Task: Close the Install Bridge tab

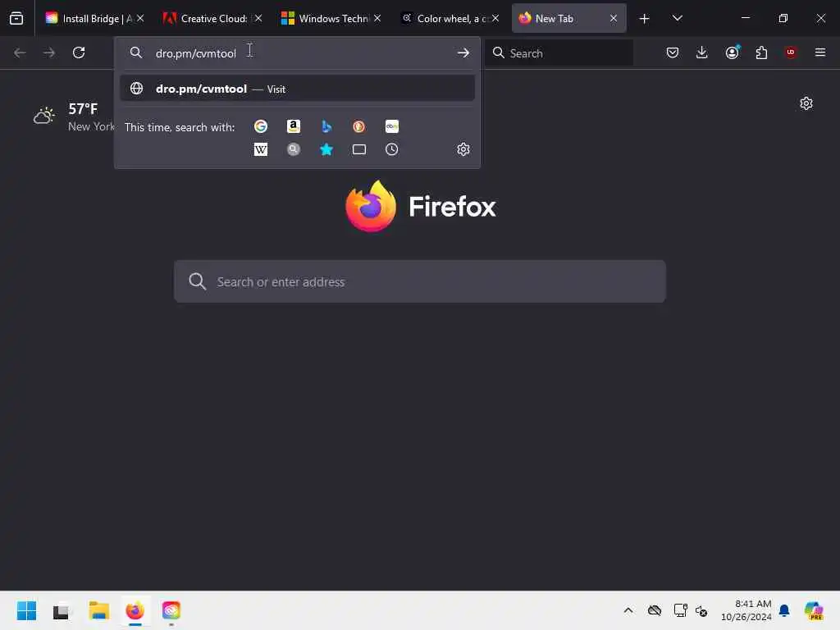Action: 140,18
